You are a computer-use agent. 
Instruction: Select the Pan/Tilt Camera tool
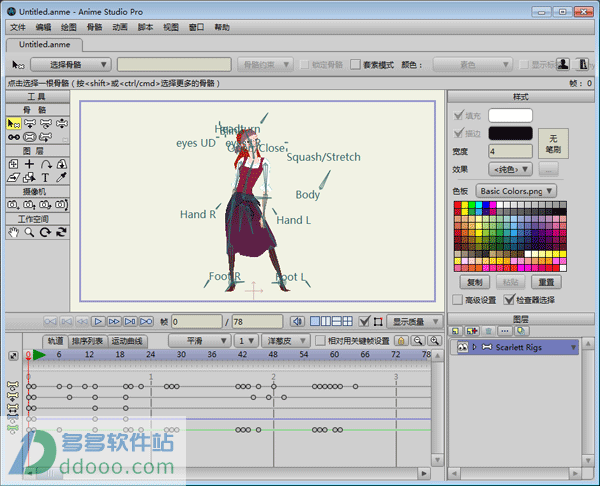[x=62, y=205]
